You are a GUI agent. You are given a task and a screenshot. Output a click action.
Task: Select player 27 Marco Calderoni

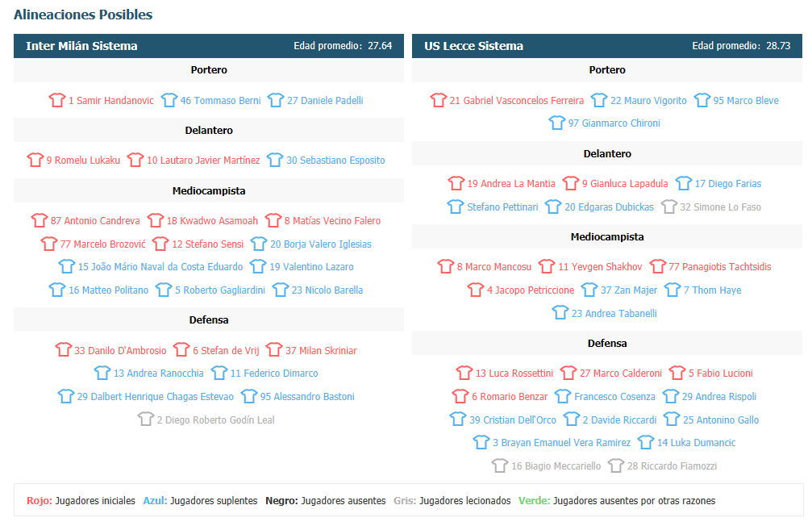tap(621, 374)
